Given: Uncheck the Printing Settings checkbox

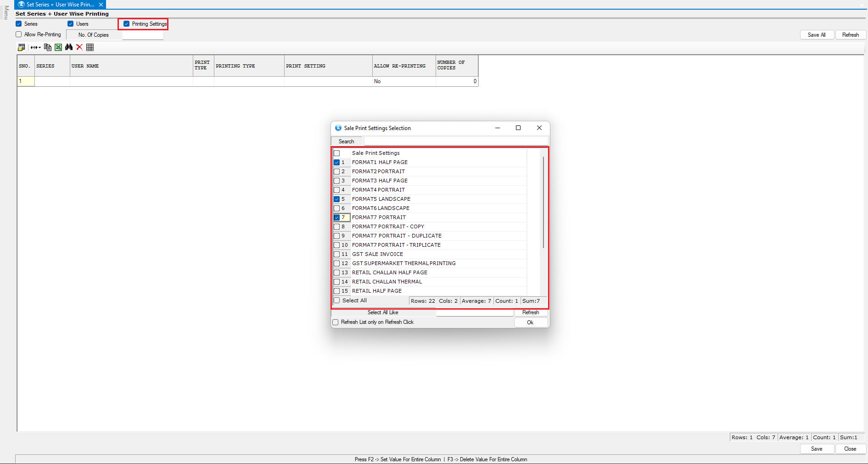Looking at the screenshot, I should point(127,24).
